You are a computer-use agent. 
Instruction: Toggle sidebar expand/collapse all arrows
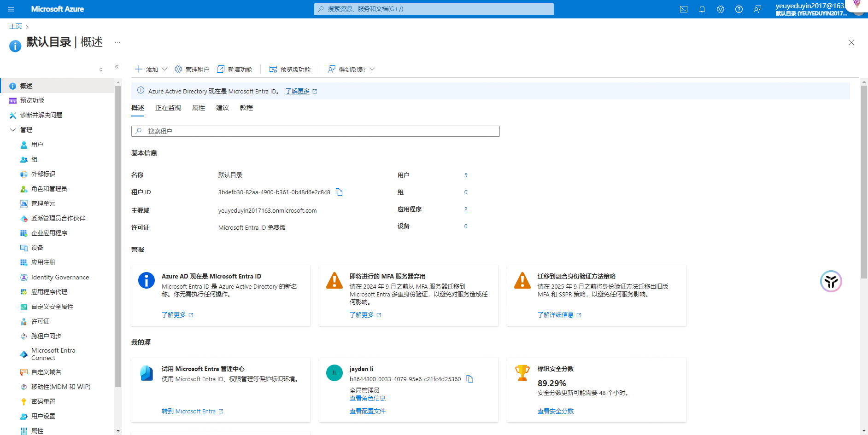point(101,70)
